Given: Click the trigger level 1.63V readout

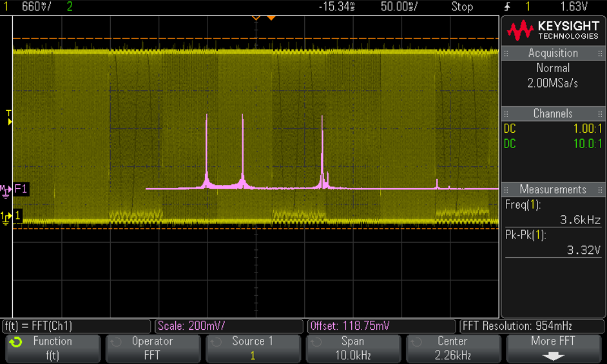Looking at the screenshot, I should click(x=574, y=6).
